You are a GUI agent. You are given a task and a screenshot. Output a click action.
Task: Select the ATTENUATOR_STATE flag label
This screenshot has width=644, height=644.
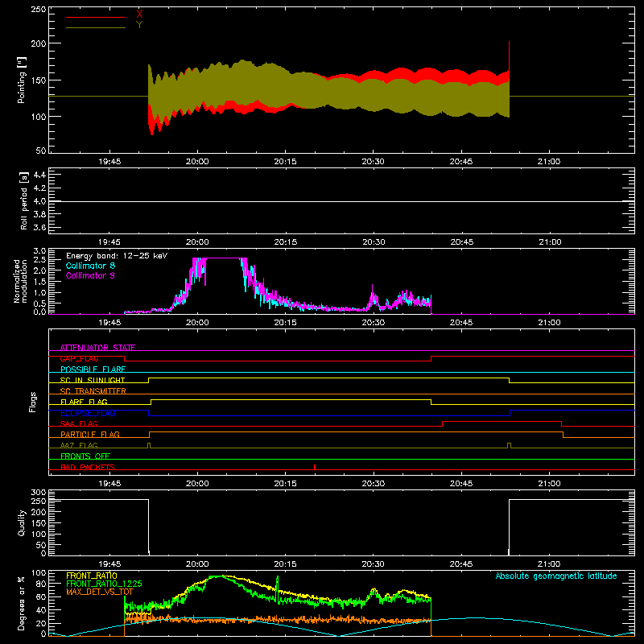click(x=97, y=348)
